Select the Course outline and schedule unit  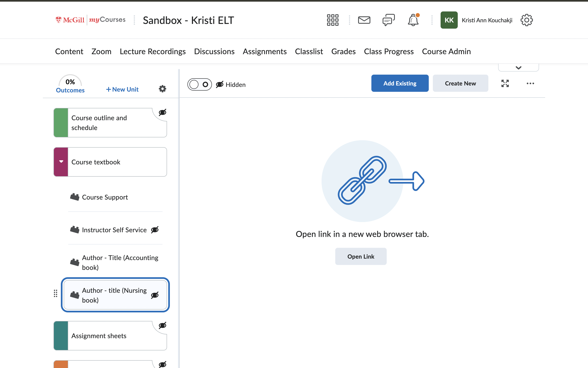click(x=110, y=123)
